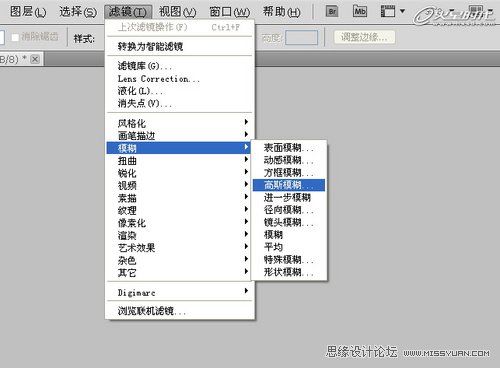Choose 消失点(V) vanishing point

[180, 103]
